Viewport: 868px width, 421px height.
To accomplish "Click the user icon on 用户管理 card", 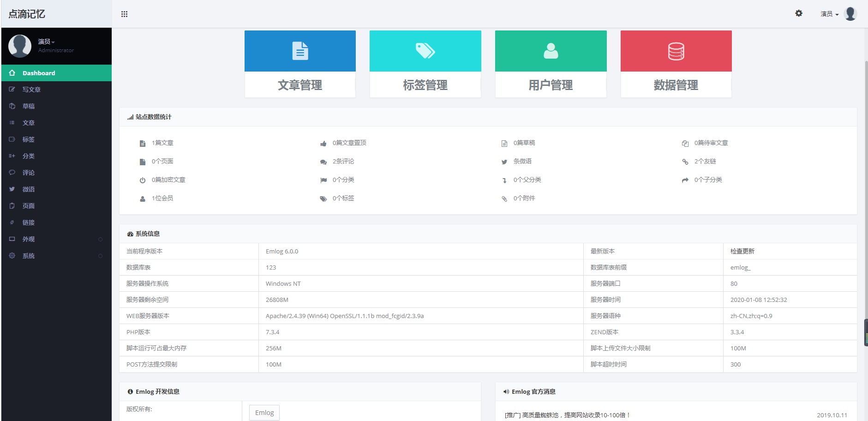I will (551, 51).
